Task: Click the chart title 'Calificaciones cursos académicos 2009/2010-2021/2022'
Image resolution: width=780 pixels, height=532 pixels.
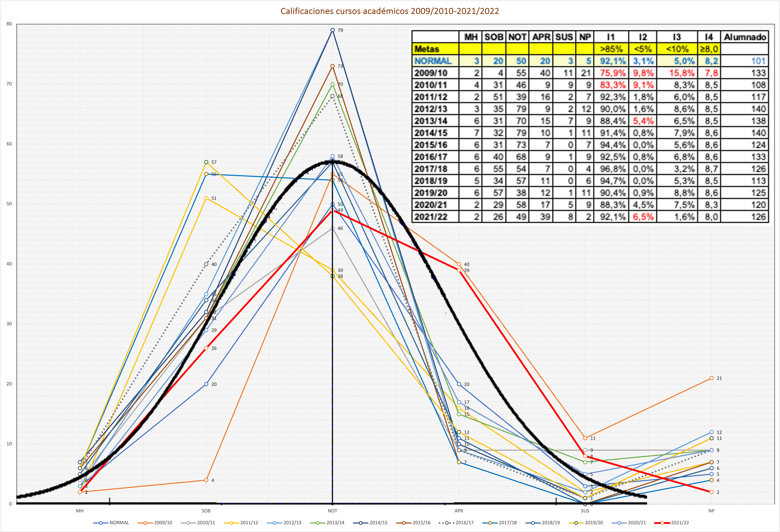Action: coord(390,11)
